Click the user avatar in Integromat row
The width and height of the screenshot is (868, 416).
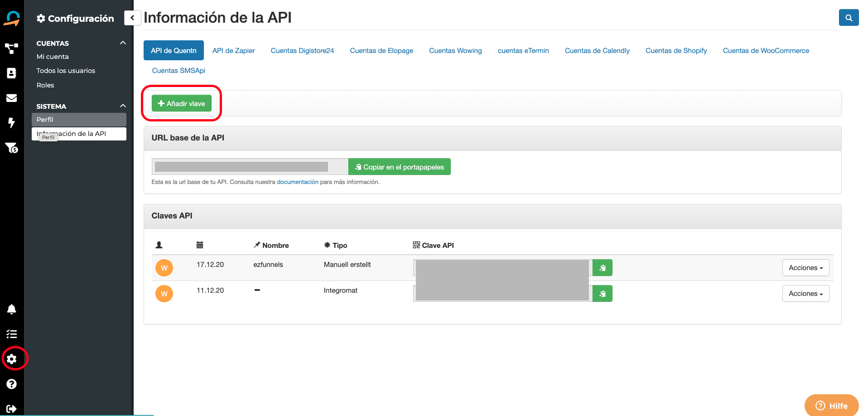[164, 294]
